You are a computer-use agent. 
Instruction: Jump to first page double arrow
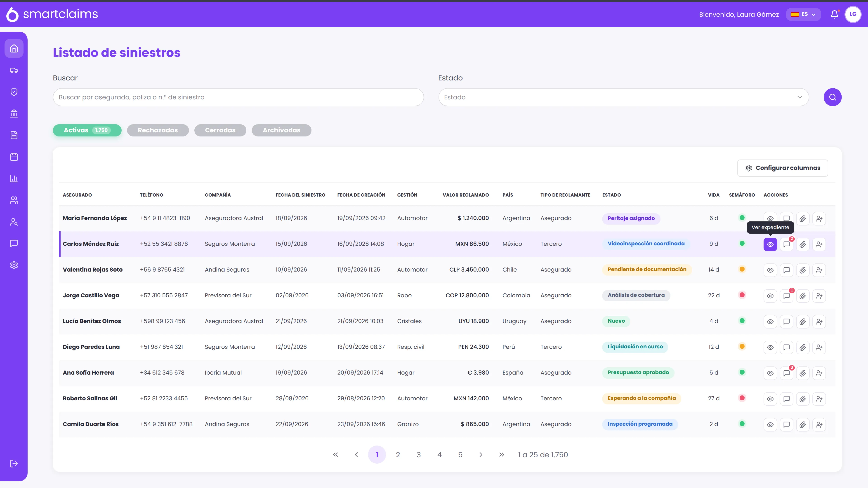[335, 455]
